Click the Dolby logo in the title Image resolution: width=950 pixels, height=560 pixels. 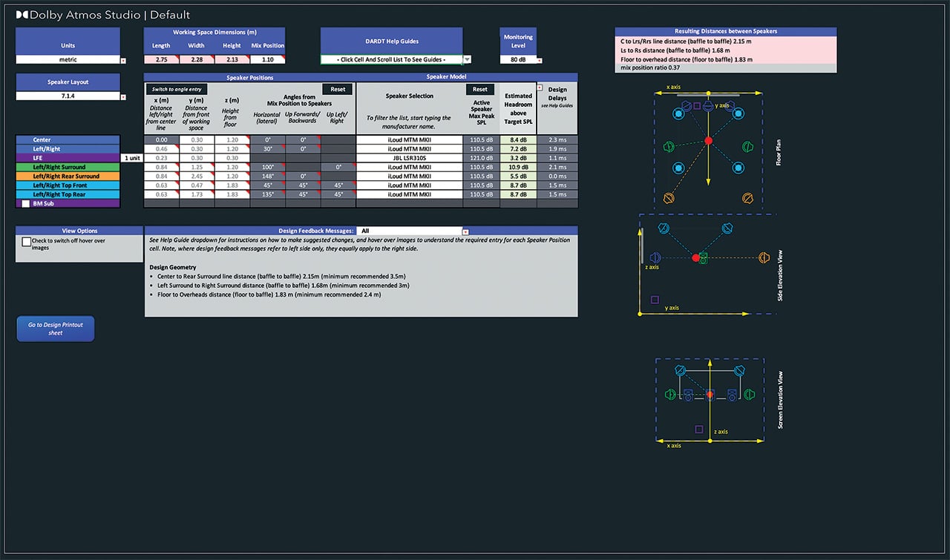click(22, 14)
